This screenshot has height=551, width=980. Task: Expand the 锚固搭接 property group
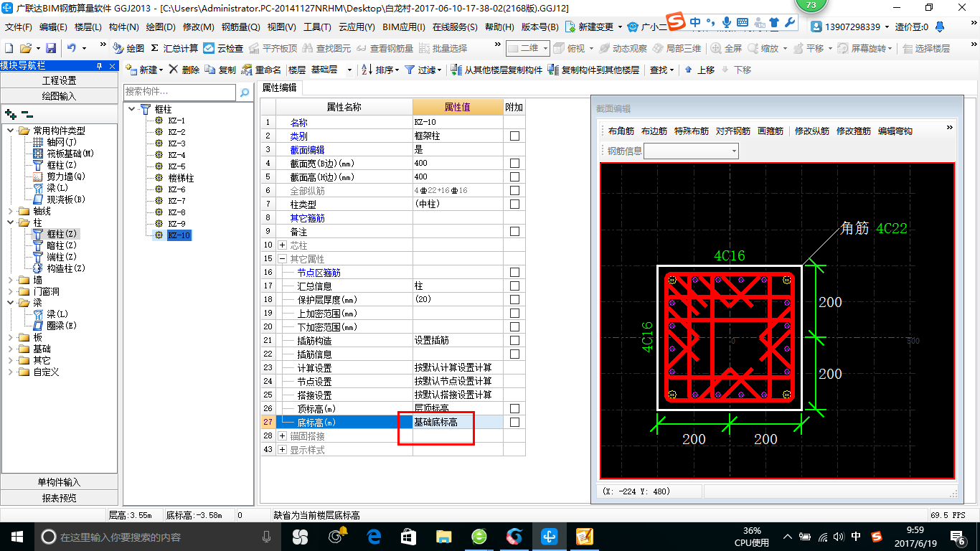tap(282, 436)
